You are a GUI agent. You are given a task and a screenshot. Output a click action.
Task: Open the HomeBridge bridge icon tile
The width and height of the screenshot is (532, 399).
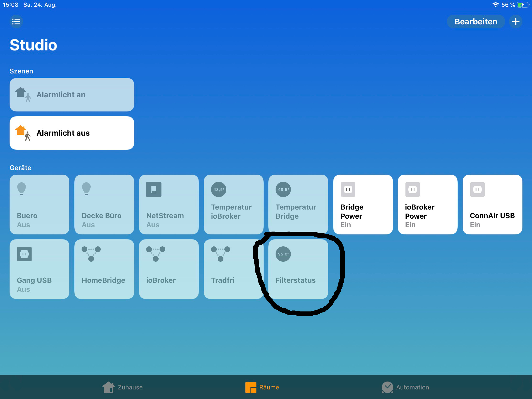click(x=104, y=269)
